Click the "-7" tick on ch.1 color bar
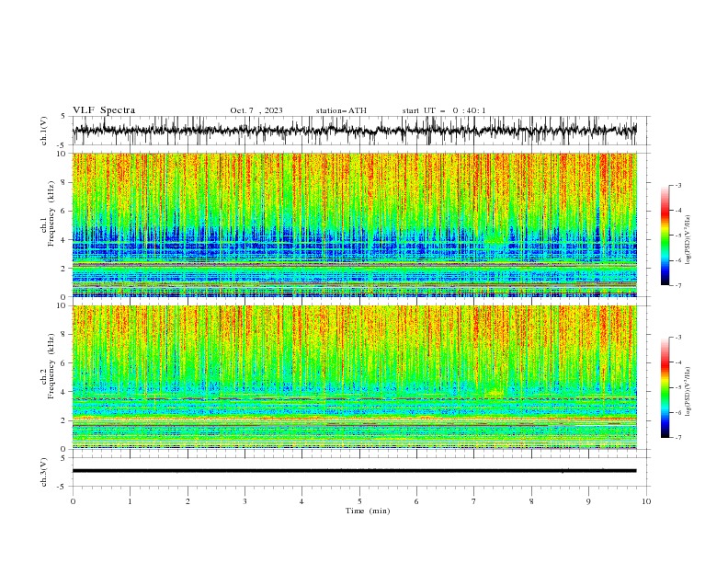This screenshot has width=728, height=563. click(x=678, y=285)
